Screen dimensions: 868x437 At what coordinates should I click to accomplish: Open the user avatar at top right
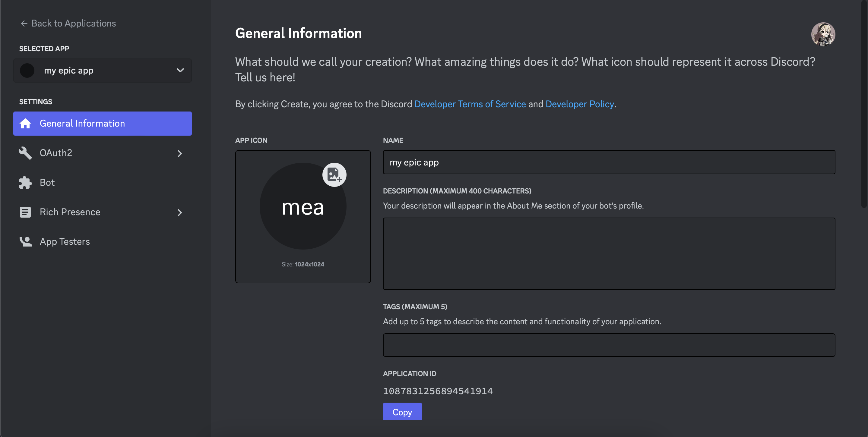[x=823, y=34]
